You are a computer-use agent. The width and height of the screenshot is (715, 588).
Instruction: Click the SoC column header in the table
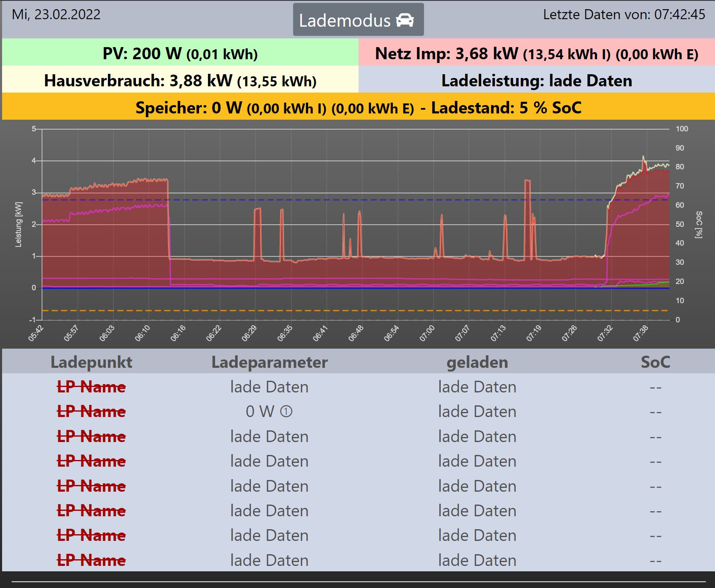[x=655, y=362]
